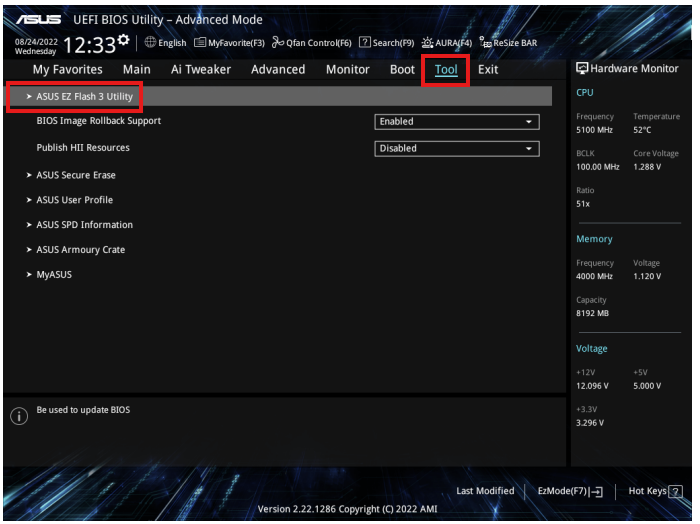This screenshot has height=524, width=700.
Task: Click 'Be used to update BIOS' help text
Action: [x=83, y=410]
